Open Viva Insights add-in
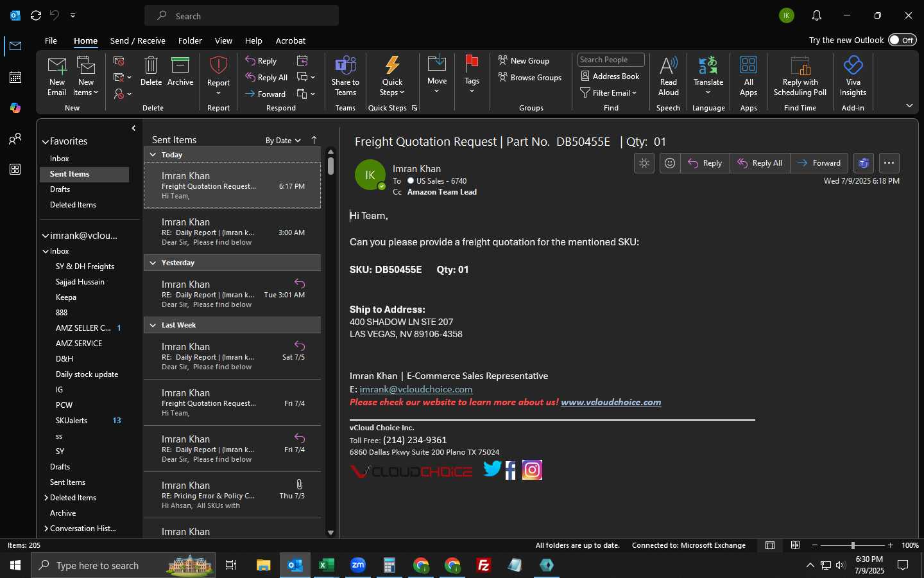Image resolution: width=924 pixels, height=578 pixels. pyautogui.click(x=853, y=76)
